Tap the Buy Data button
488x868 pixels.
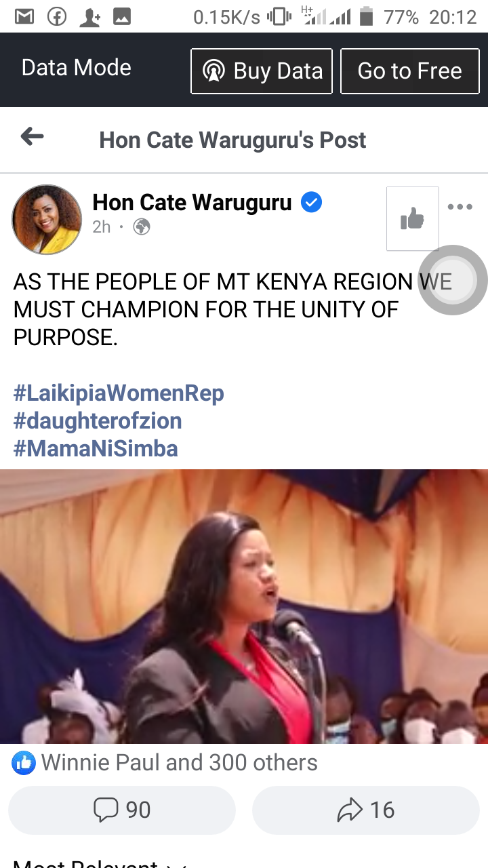[x=262, y=71]
